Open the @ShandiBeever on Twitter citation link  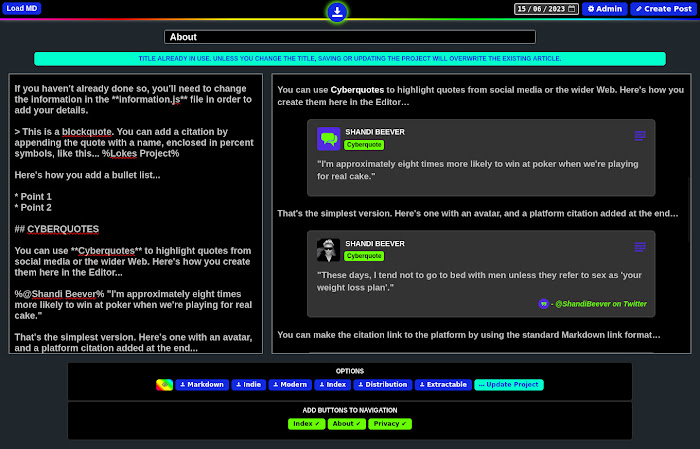(600, 303)
